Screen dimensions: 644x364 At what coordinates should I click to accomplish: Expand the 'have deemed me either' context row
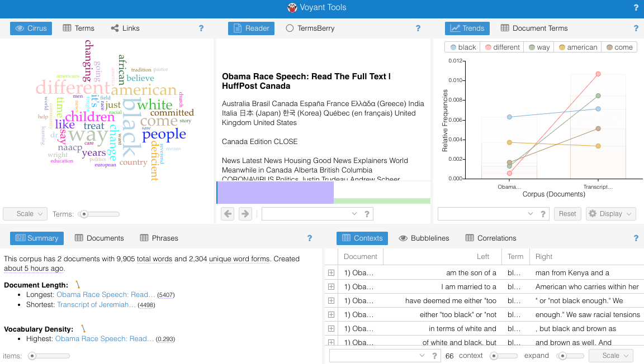tap(331, 301)
